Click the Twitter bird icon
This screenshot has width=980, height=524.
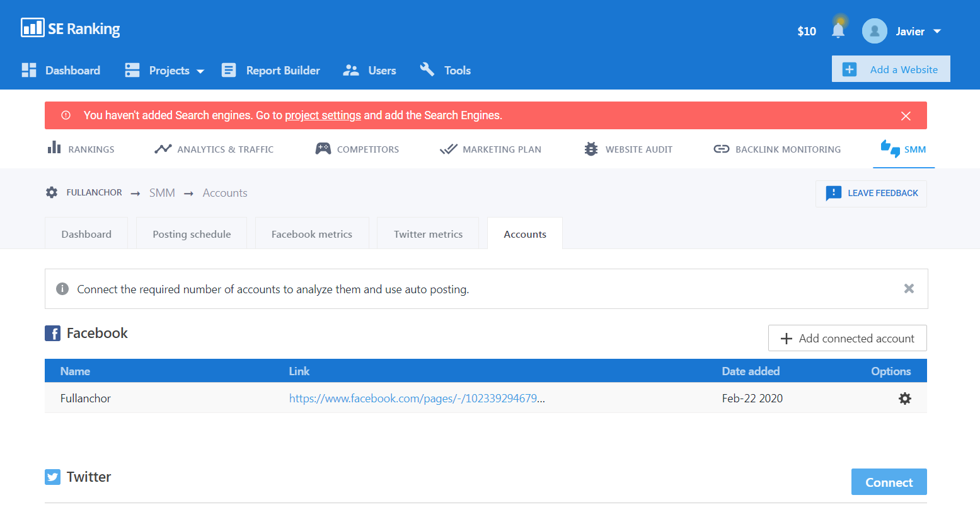click(53, 477)
